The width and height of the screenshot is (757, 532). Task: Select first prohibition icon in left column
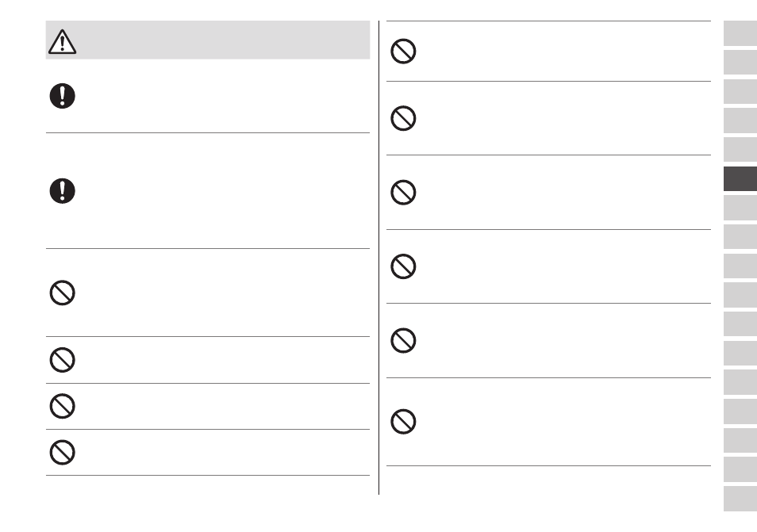point(62,293)
